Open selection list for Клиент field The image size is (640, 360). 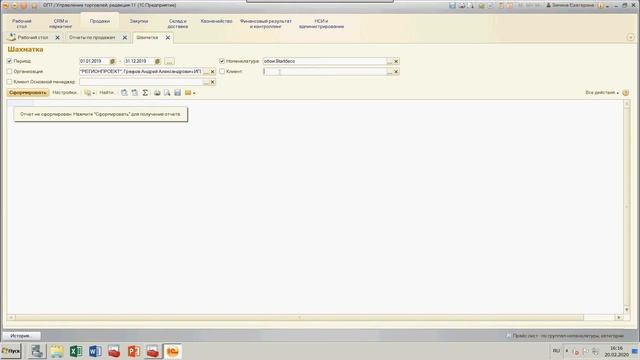coord(389,71)
